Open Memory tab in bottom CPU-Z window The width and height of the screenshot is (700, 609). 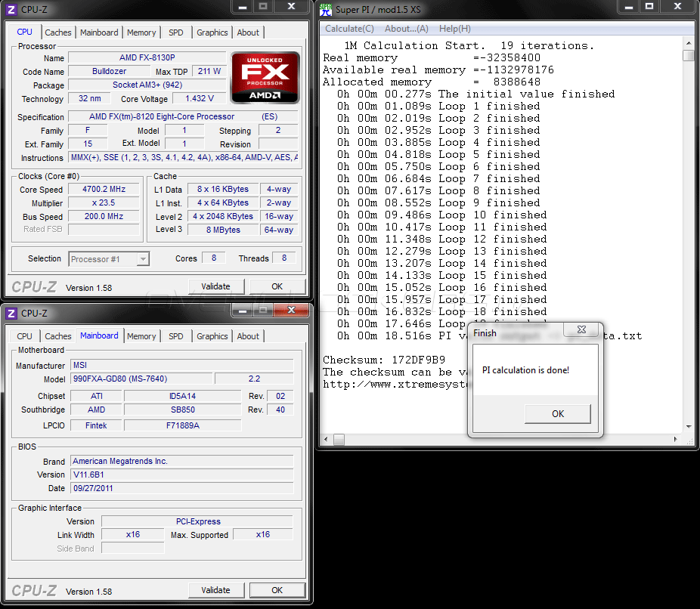(141, 336)
